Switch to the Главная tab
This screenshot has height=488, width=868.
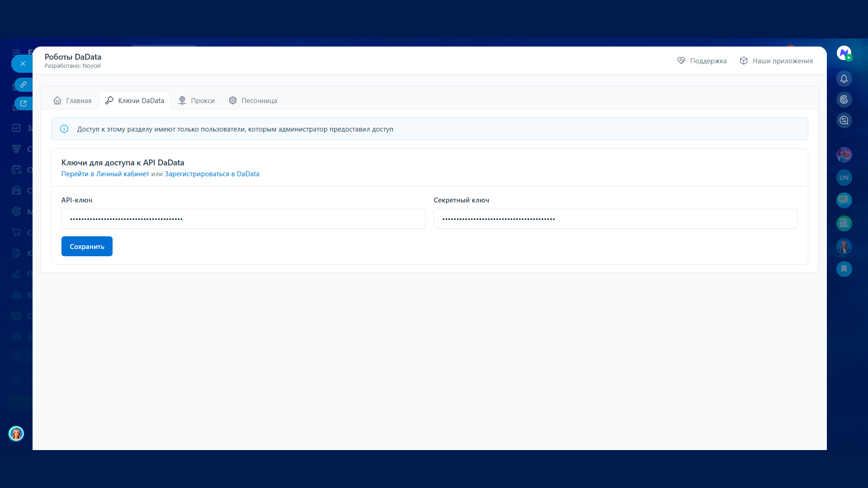click(72, 101)
